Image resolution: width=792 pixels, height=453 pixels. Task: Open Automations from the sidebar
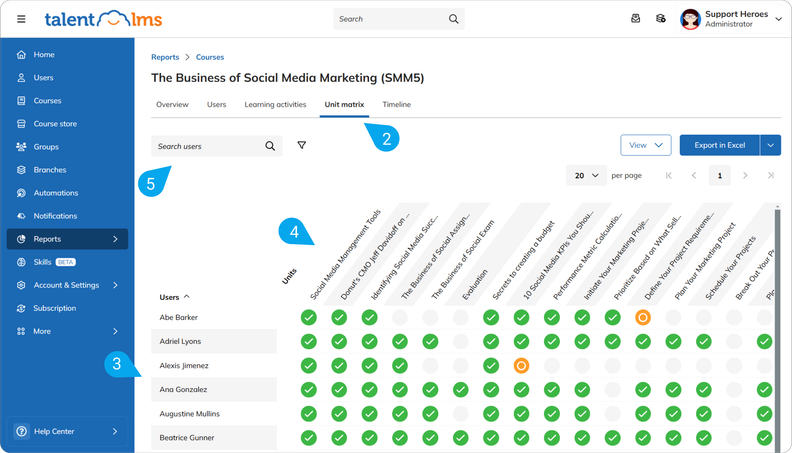(x=55, y=193)
